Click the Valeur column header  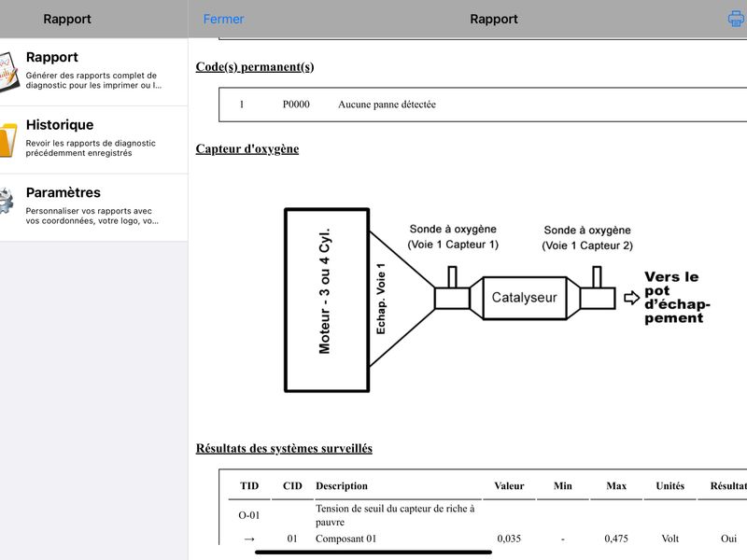tap(509, 485)
